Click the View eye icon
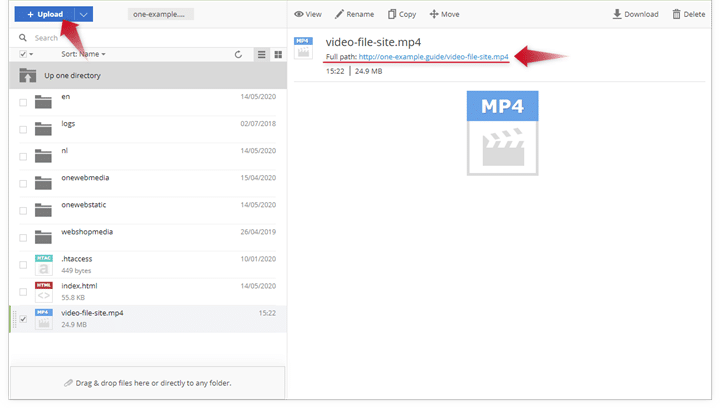The image size is (720, 408). pyautogui.click(x=299, y=15)
